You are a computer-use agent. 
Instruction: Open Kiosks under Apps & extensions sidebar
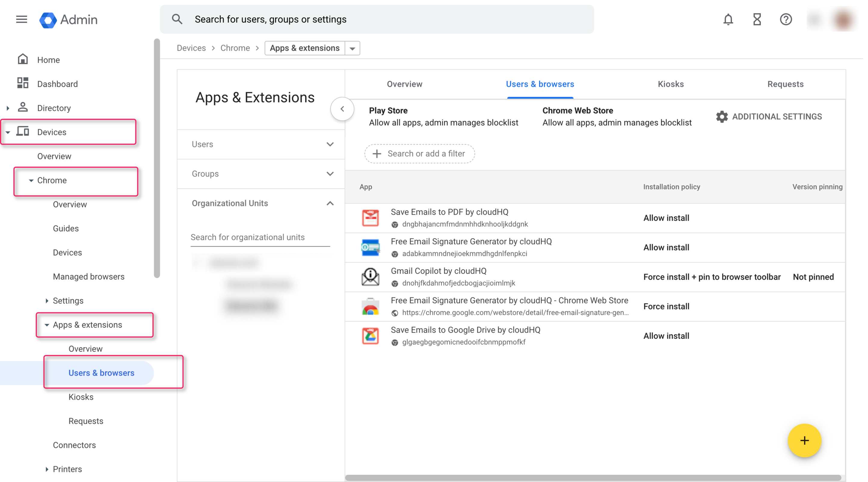pyautogui.click(x=81, y=397)
